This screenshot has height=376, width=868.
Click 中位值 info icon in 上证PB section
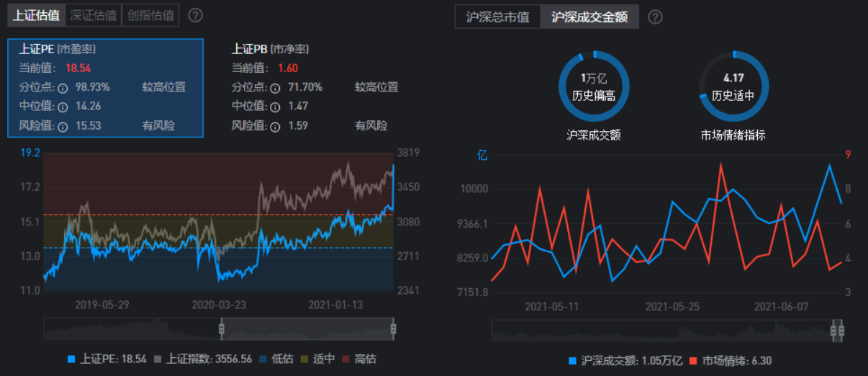click(275, 107)
